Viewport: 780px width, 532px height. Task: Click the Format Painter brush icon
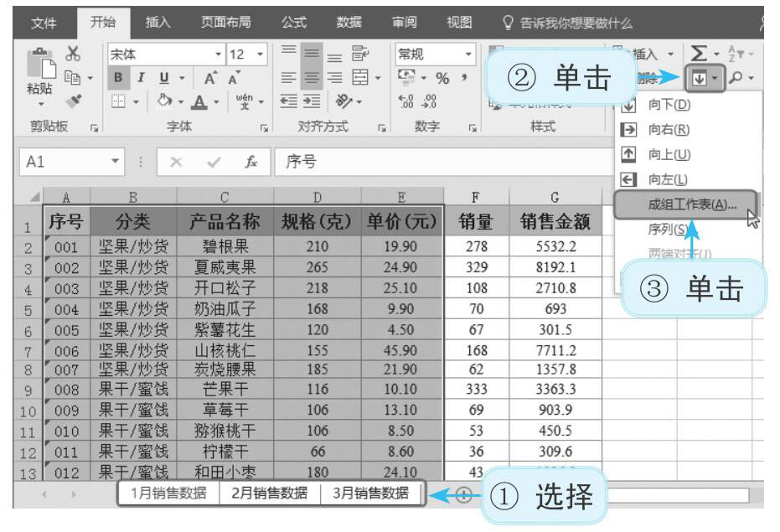pos(72,100)
